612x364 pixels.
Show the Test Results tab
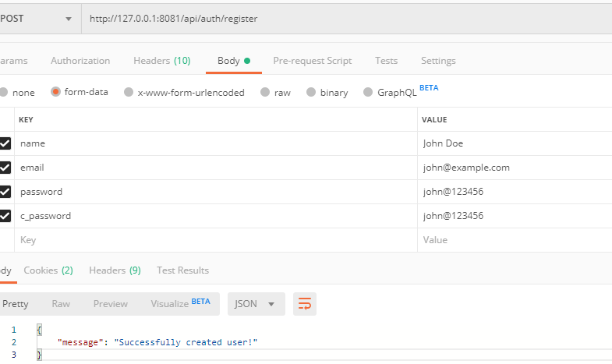[x=182, y=270]
